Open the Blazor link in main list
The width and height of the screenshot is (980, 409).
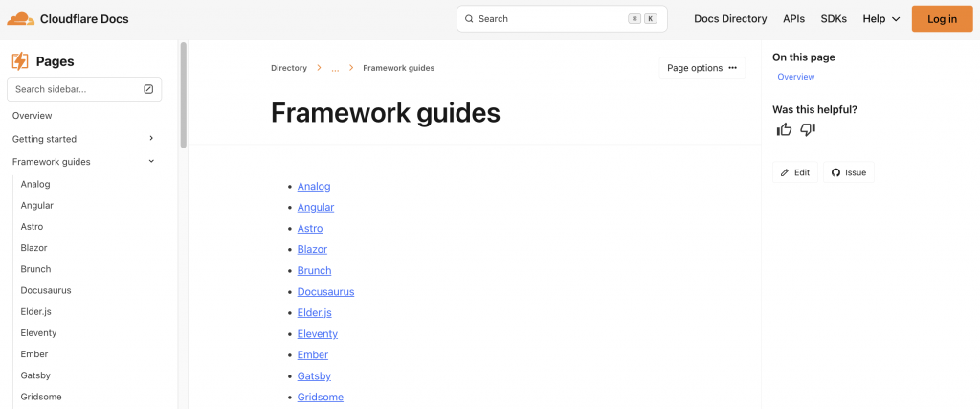pyautogui.click(x=312, y=249)
